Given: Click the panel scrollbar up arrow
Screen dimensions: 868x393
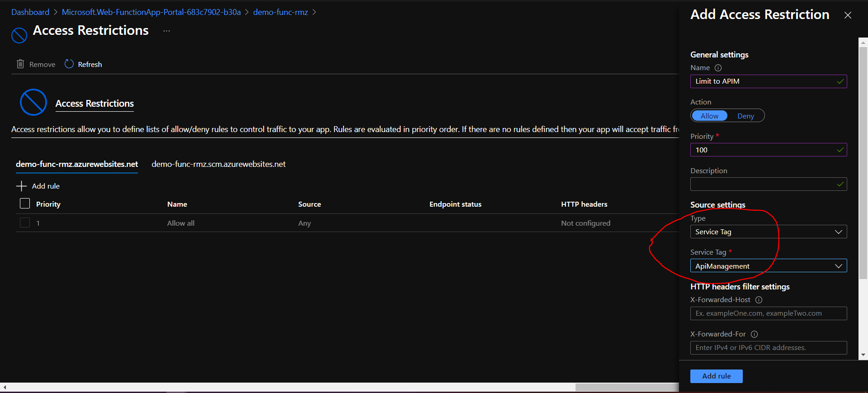Looking at the screenshot, I should click(863, 42).
